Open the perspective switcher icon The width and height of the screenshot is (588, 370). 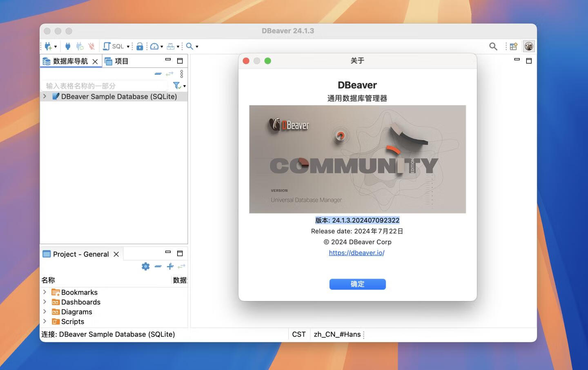(x=514, y=47)
